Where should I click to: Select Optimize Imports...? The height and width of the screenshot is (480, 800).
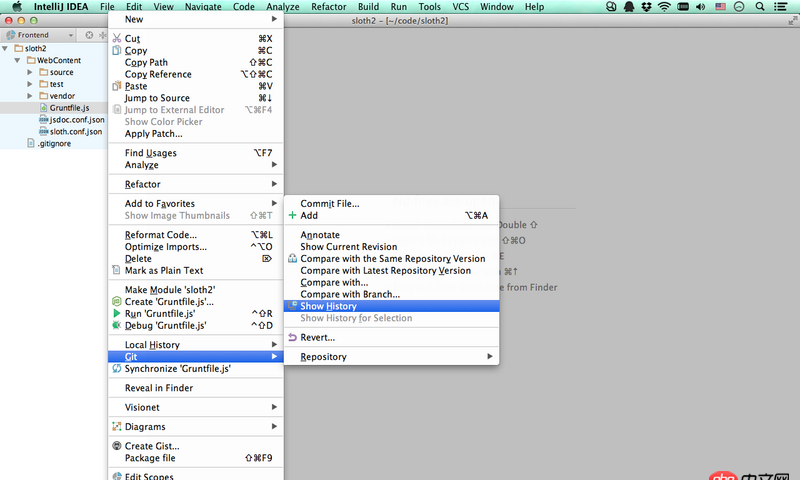(196, 246)
